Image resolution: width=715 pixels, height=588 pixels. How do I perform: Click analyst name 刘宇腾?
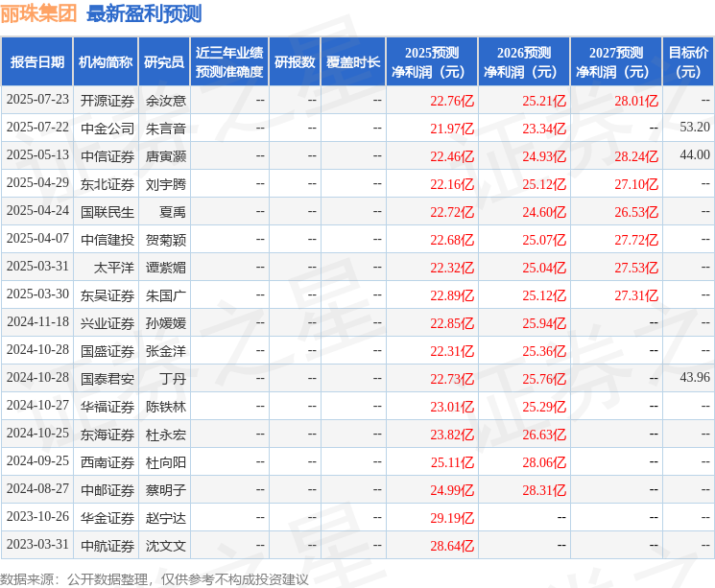click(x=165, y=184)
